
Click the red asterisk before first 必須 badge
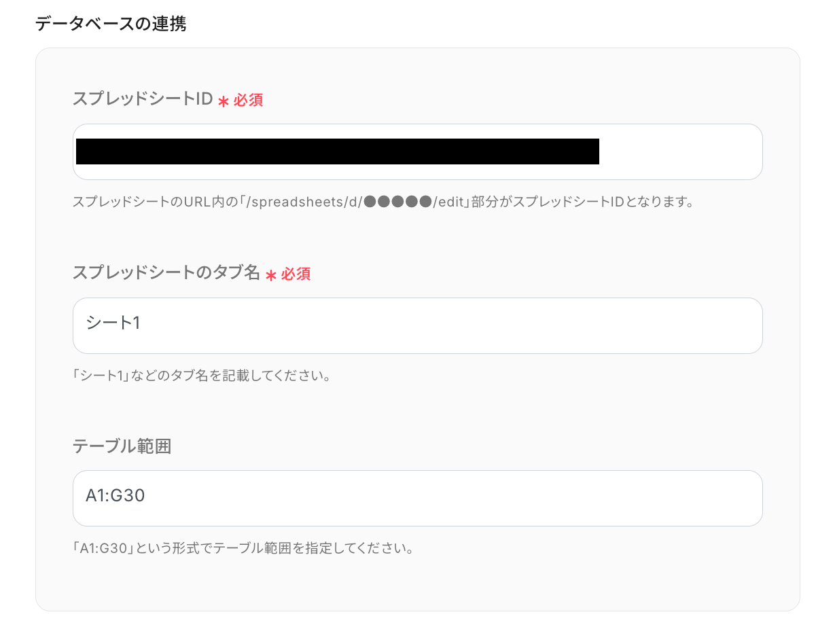[224, 101]
